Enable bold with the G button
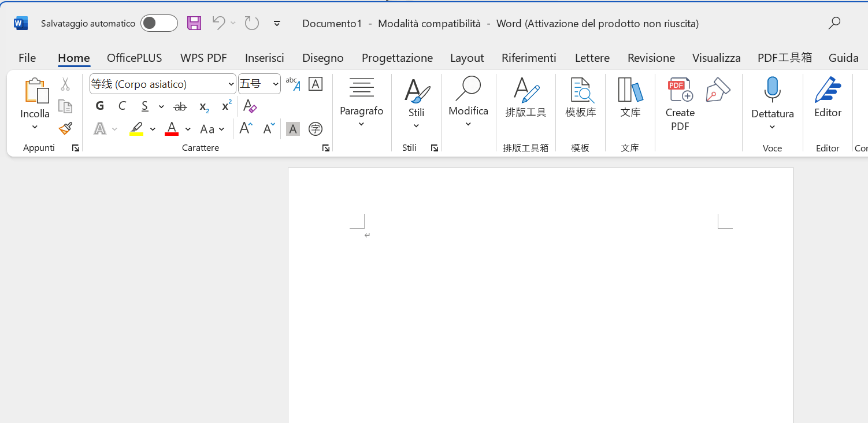 pos(99,106)
